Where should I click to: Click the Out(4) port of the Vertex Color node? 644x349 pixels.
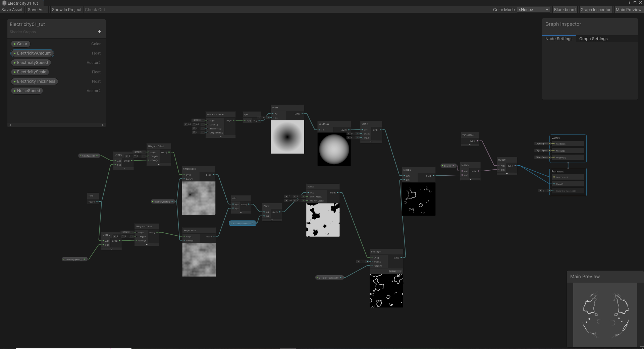(x=477, y=141)
